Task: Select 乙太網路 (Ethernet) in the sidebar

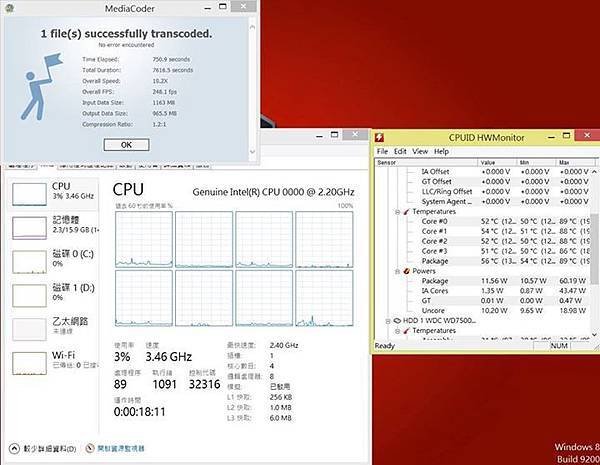Action: [53, 329]
